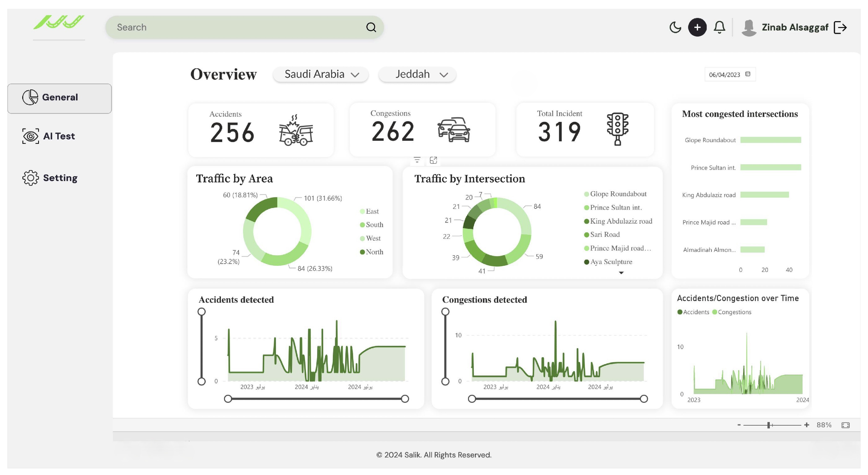Click the Accidents 256 card
This screenshot has width=868, height=475.
coord(261,130)
